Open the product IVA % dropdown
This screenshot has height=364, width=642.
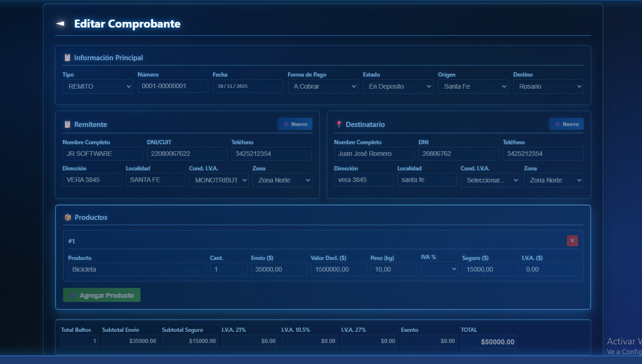click(x=439, y=269)
